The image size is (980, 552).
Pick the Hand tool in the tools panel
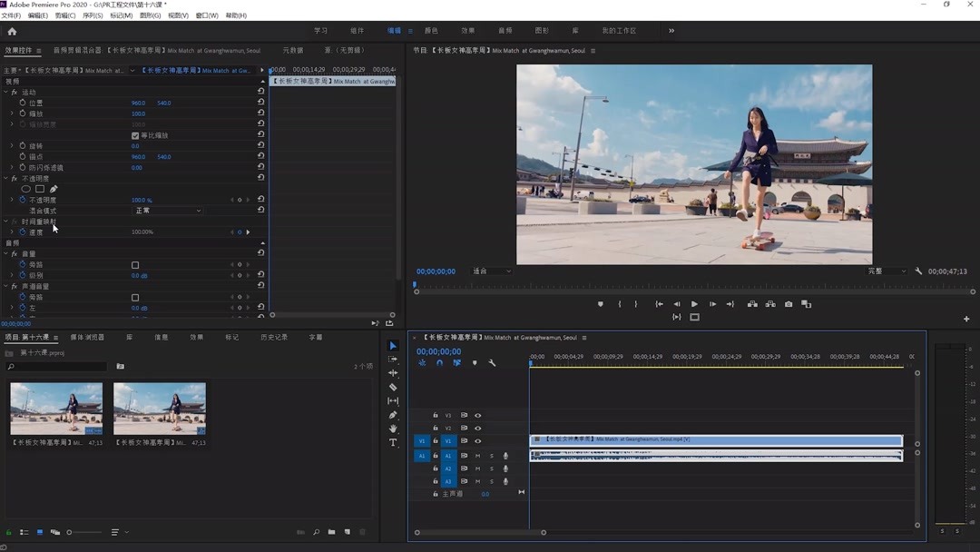click(x=393, y=429)
